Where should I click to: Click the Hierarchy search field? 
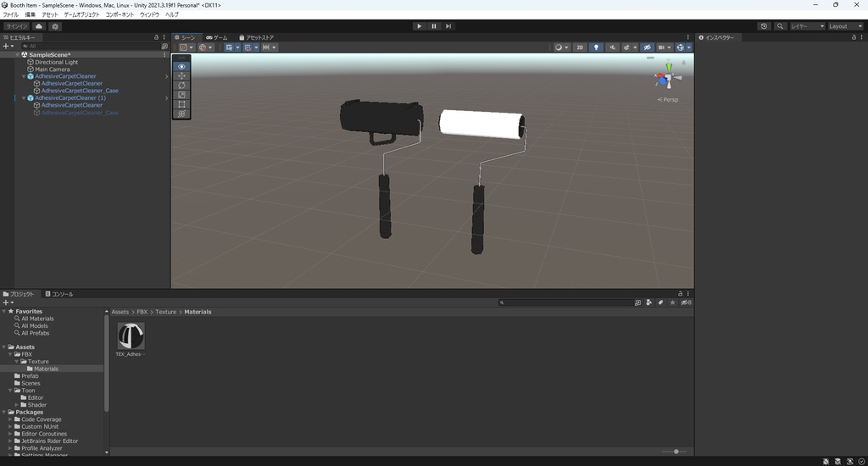pyautogui.click(x=90, y=47)
